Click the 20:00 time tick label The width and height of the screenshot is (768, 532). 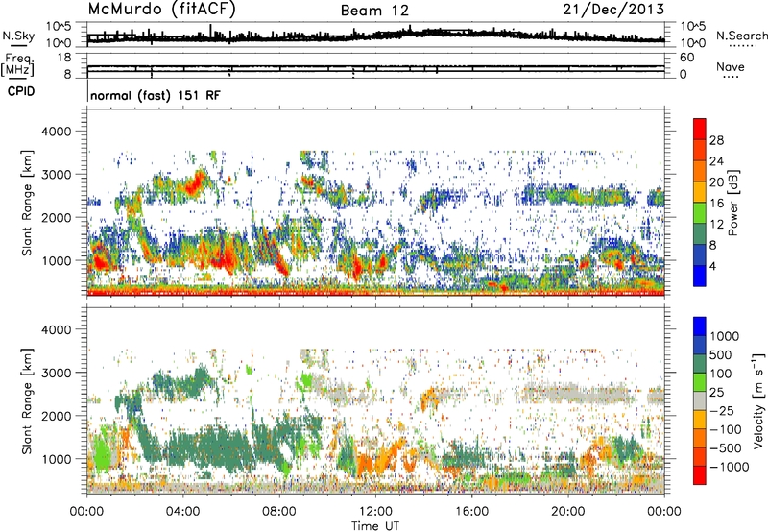568,512
